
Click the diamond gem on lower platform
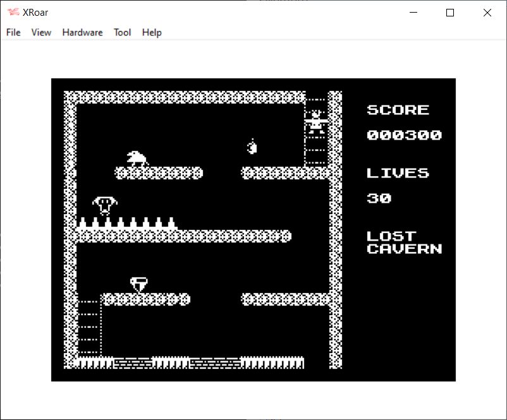point(138,284)
